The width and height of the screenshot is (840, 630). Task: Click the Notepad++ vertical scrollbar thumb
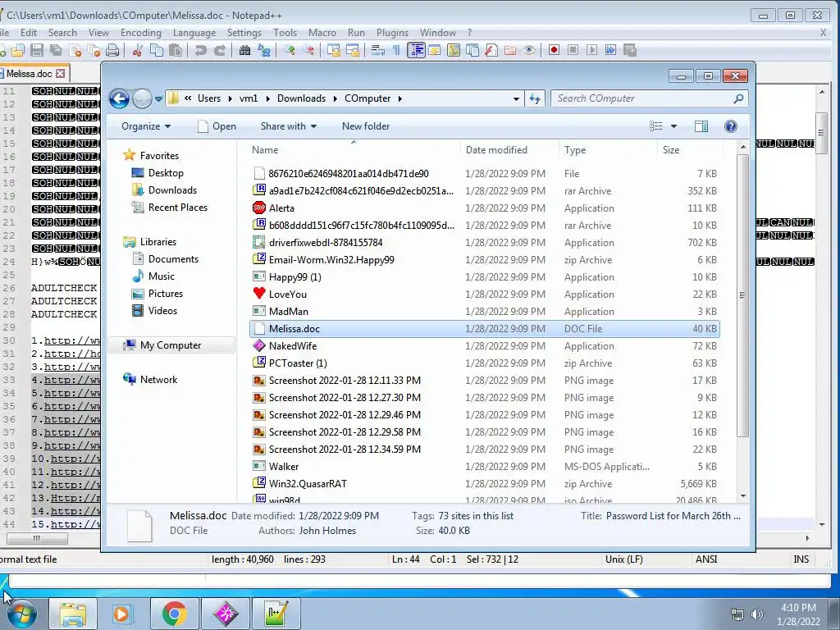pos(820,133)
